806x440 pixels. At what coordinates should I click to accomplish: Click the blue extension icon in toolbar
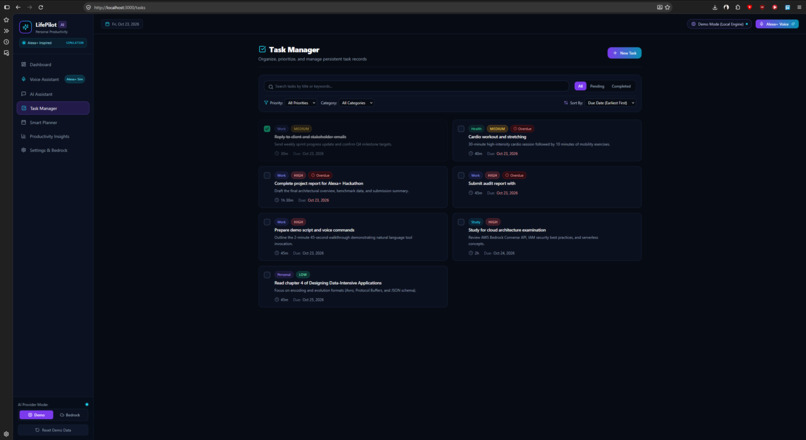pyautogui.click(x=787, y=7)
